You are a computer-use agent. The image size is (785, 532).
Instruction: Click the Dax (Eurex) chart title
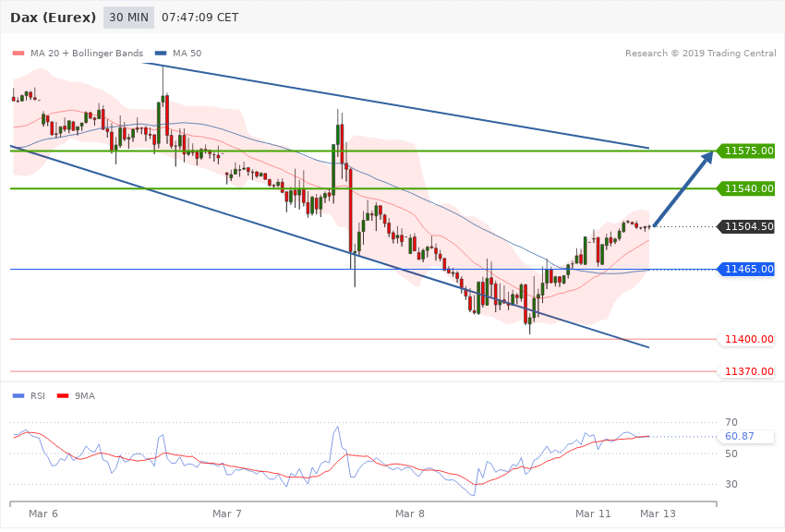click(53, 18)
